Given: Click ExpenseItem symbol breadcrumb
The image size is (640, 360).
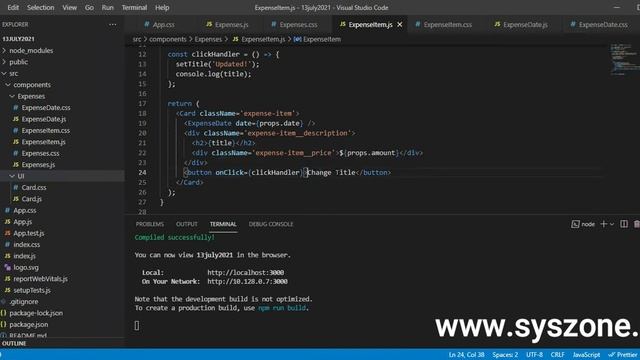Looking at the screenshot, I should [x=318, y=39].
